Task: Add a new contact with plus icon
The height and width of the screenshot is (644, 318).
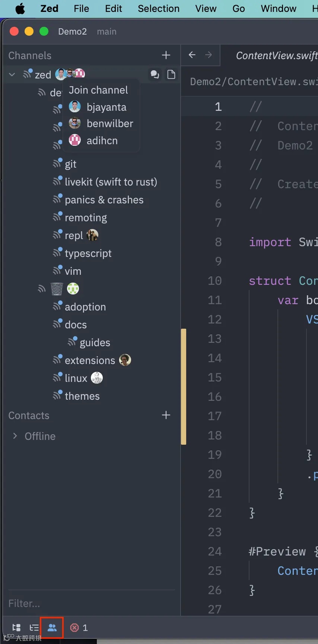Action: click(x=166, y=415)
